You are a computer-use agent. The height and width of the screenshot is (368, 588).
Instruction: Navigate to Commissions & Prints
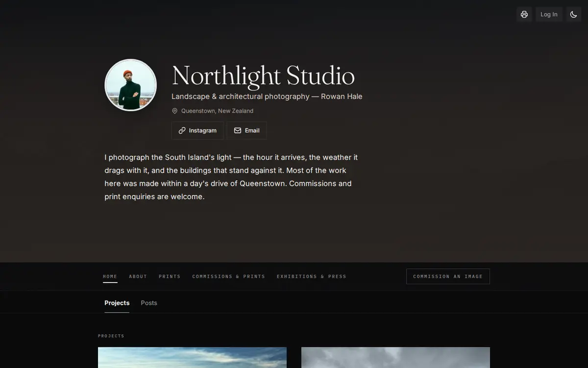point(229,276)
